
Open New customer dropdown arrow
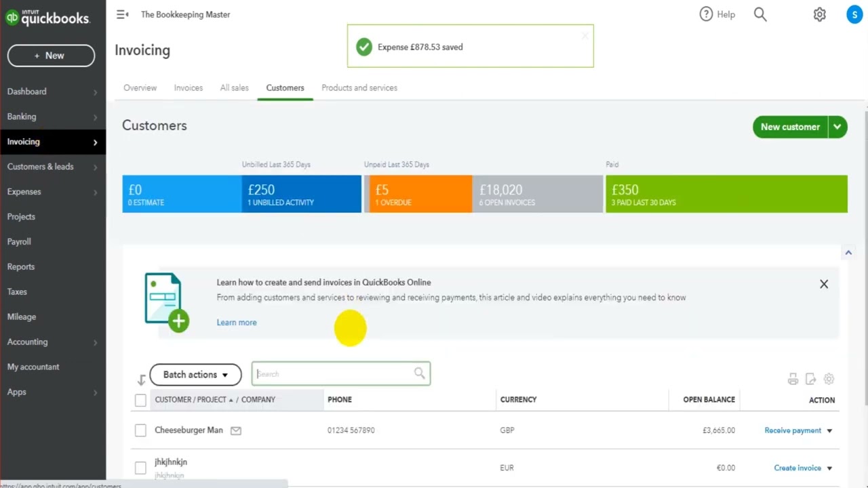(837, 127)
